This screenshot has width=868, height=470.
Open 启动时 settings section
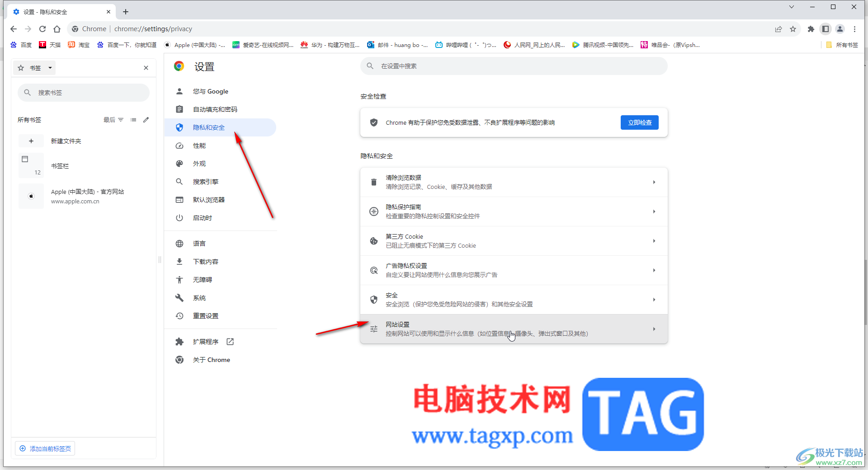click(x=220, y=218)
